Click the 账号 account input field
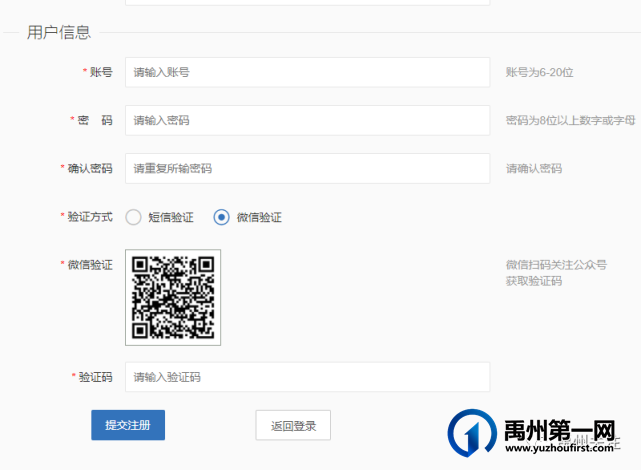The width and height of the screenshot is (641, 470). 307,72
